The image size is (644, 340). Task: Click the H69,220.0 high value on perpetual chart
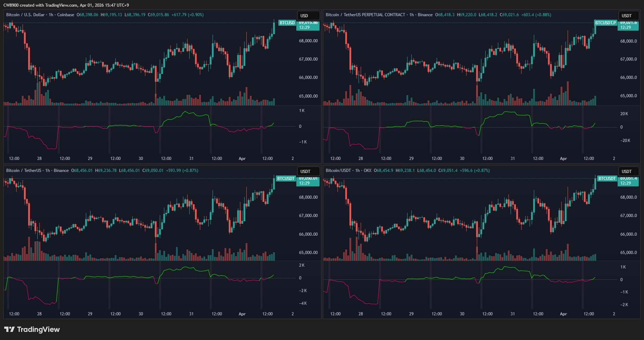pyautogui.click(x=467, y=15)
